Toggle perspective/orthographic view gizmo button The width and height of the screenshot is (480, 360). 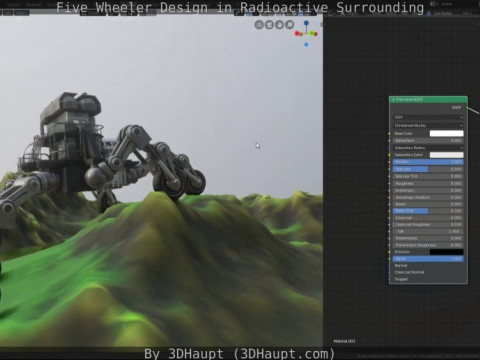[x=259, y=25]
